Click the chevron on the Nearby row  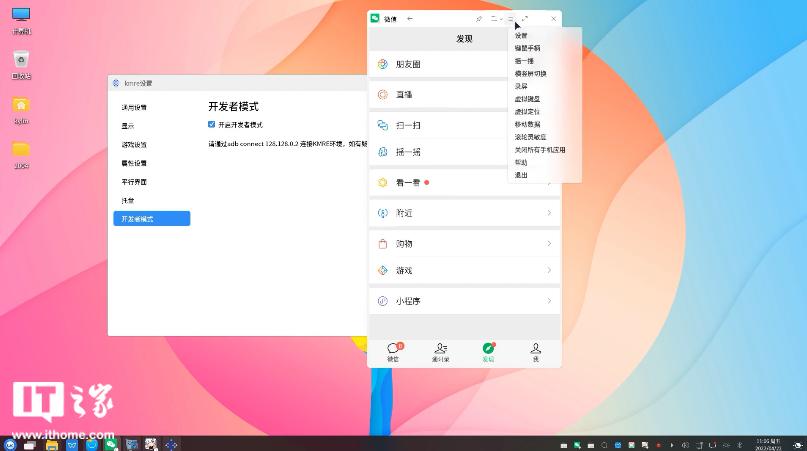[x=549, y=213]
